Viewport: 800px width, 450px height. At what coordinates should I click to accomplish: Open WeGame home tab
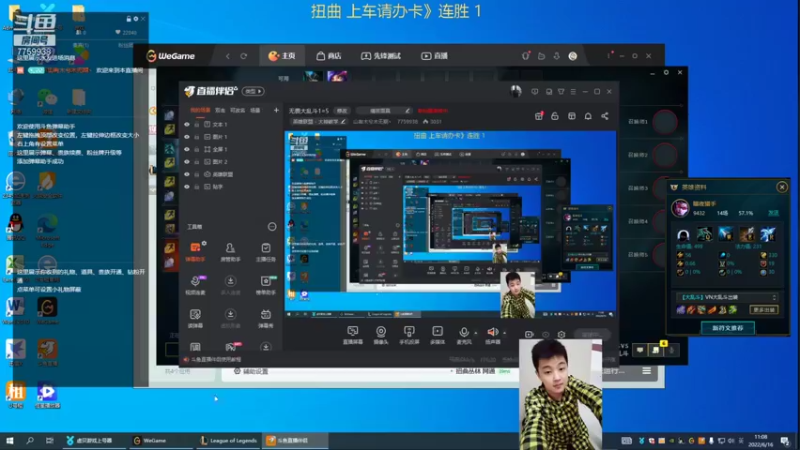click(282, 56)
